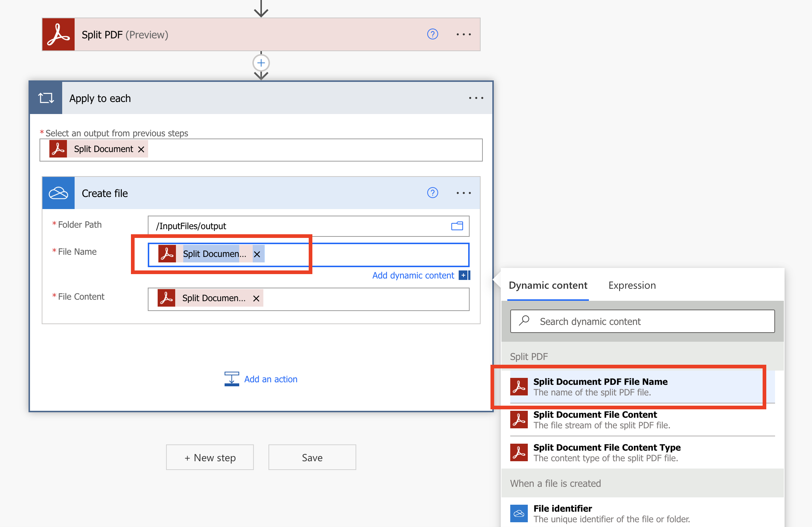The image size is (812, 527).
Task: Click the Adobe icon on Split PDF action
Action: pyautogui.click(x=58, y=34)
